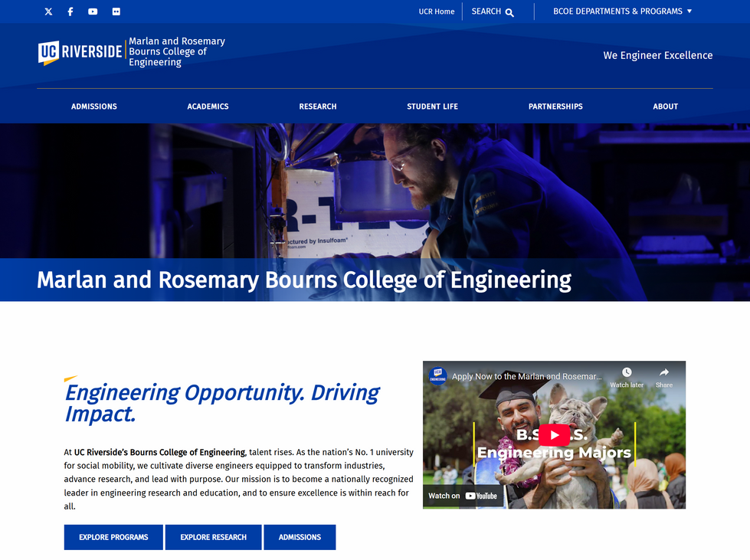Open the YouTube social icon
750x560 pixels.
click(93, 11)
